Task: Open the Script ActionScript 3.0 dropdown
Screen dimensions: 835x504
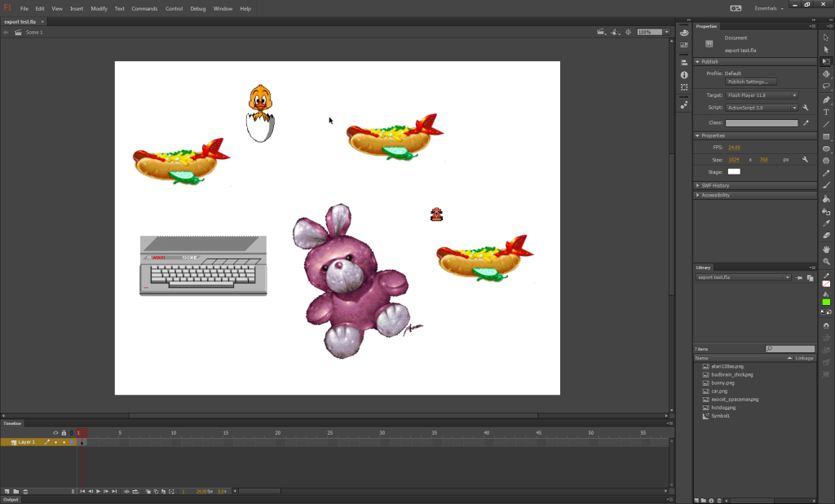Action: pos(762,108)
